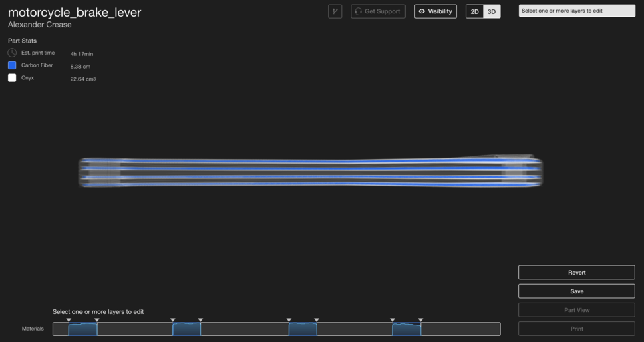The height and width of the screenshot is (342, 644).
Task: Toggle the Visibility eye button
Action: coord(436,11)
